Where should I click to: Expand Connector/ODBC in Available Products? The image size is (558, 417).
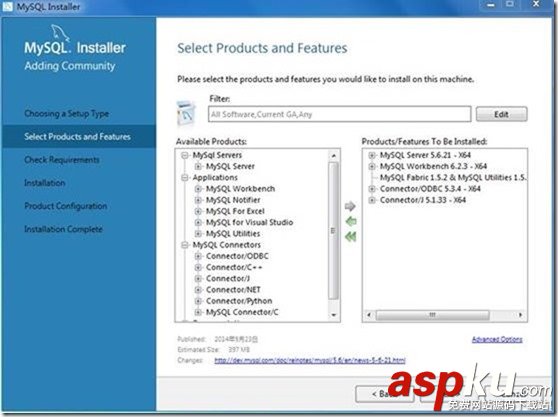tap(198, 256)
